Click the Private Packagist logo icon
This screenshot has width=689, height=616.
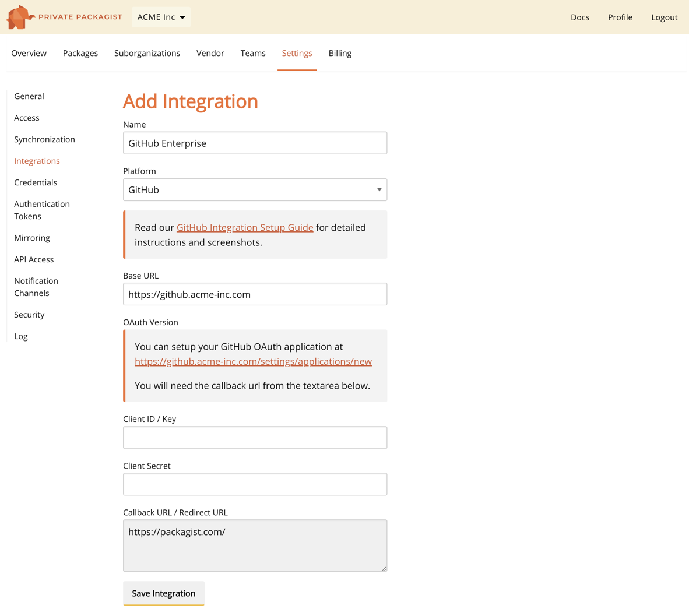(x=20, y=17)
